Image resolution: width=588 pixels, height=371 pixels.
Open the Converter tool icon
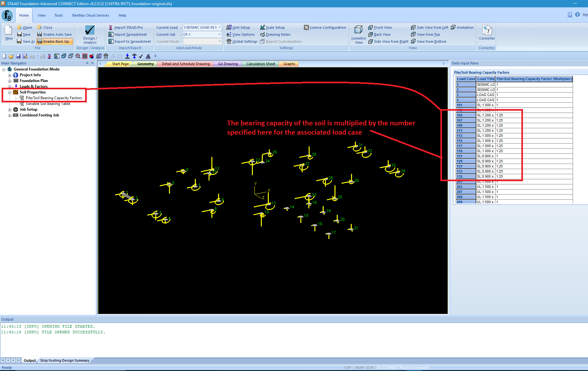click(487, 30)
